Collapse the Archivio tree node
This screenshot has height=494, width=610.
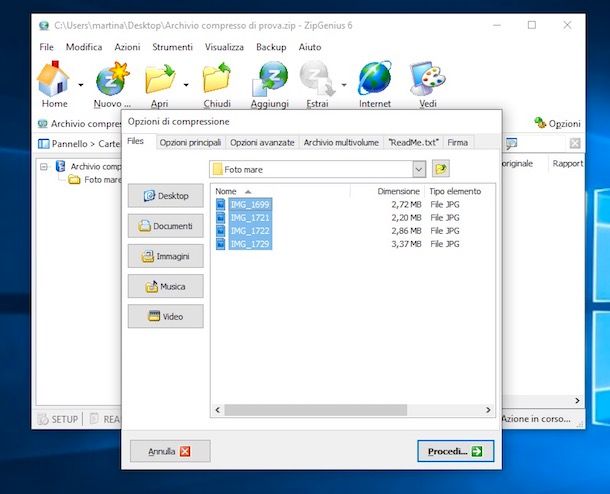point(44,167)
